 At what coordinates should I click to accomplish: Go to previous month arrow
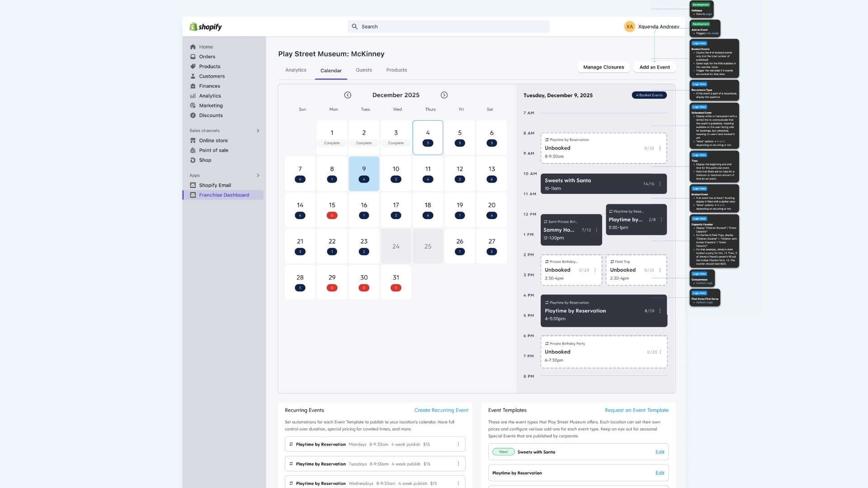(347, 95)
